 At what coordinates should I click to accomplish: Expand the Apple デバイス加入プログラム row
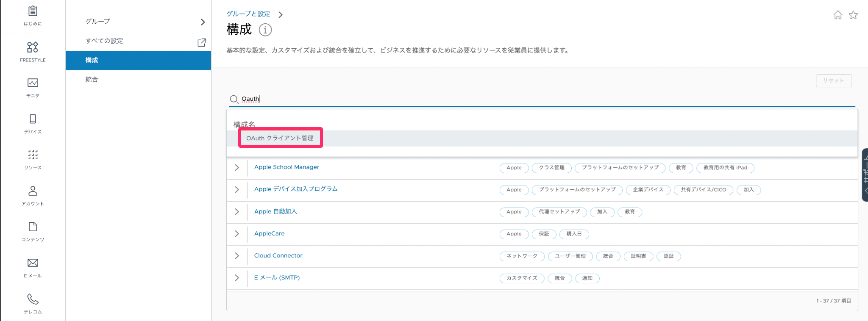pos(237,190)
